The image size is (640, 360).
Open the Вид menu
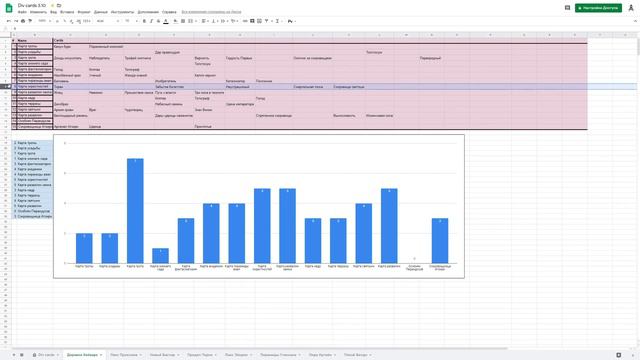point(53,12)
